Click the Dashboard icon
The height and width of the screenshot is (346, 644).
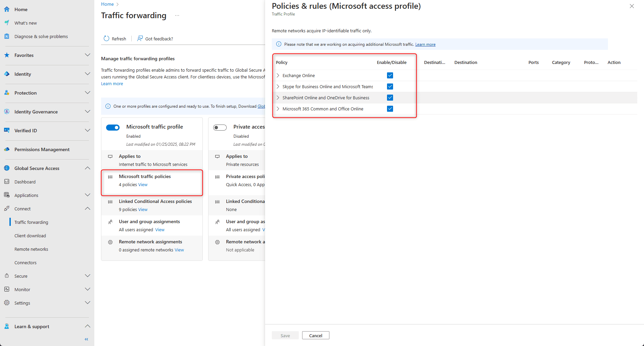pyautogui.click(x=7, y=181)
